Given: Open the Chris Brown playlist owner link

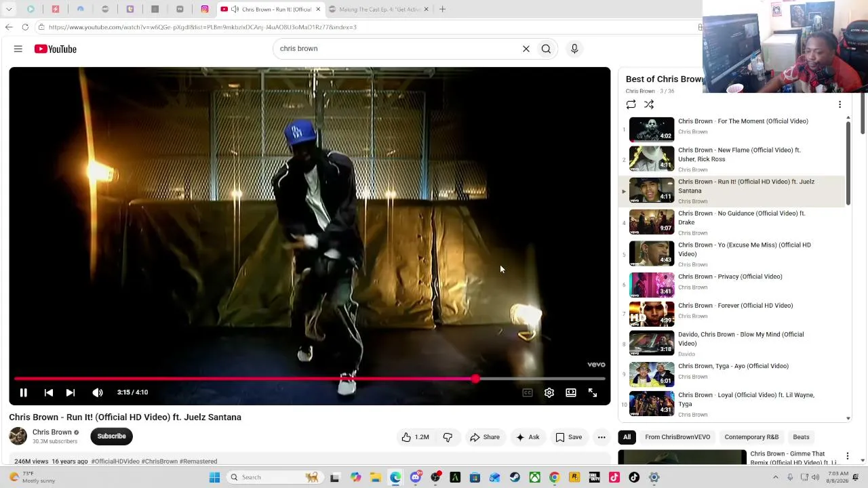Looking at the screenshot, I should pos(640,91).
